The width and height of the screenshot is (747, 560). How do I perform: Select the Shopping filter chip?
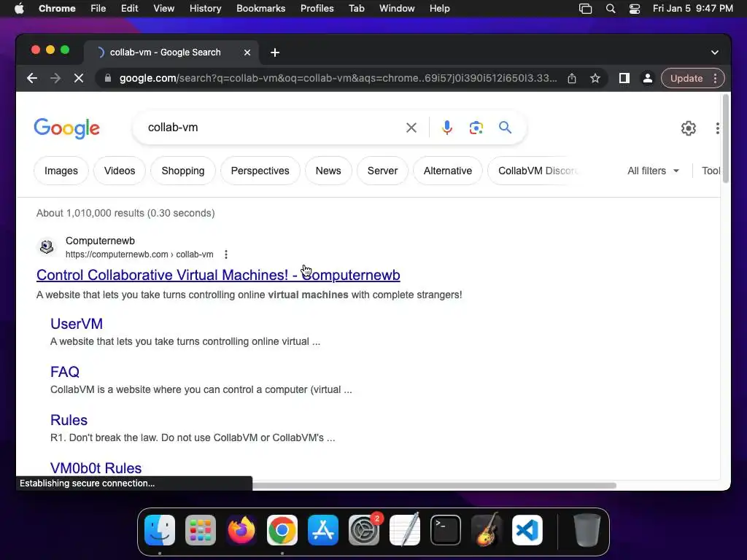tap(183, 171)
